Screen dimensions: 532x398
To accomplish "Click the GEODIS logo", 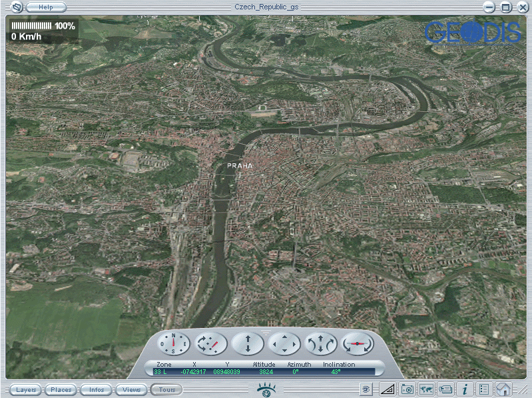I will tap(473, 32).
